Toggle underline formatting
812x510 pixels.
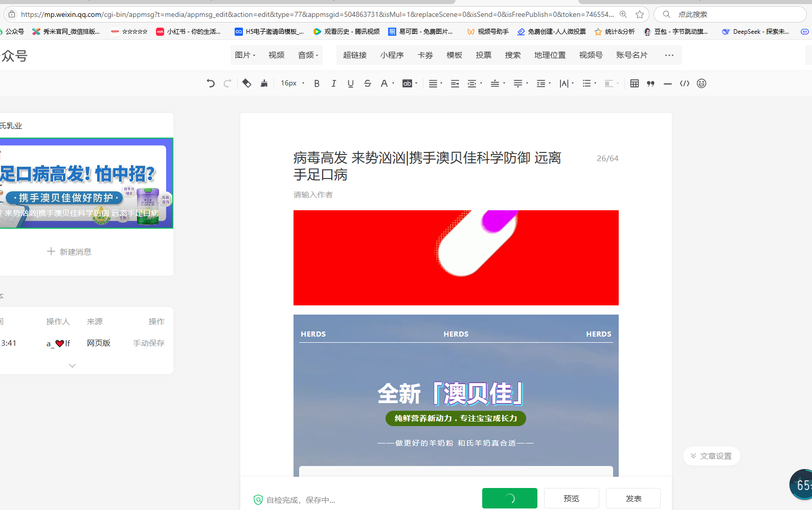(351, 83)
